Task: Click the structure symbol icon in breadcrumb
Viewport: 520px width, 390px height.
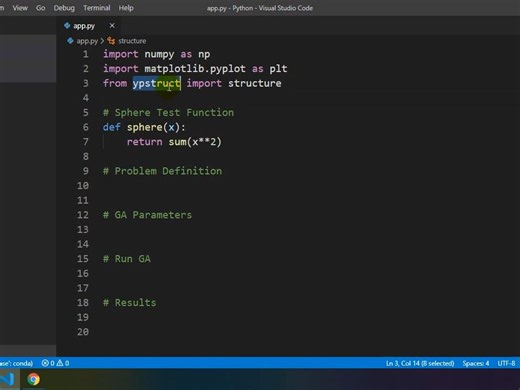Action: tap(111, 41)
